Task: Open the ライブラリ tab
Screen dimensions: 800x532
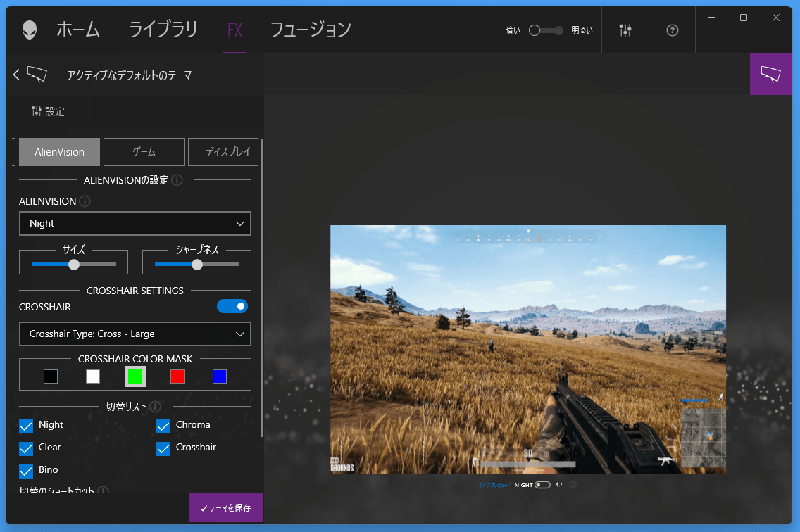Action: coord(163,30)
